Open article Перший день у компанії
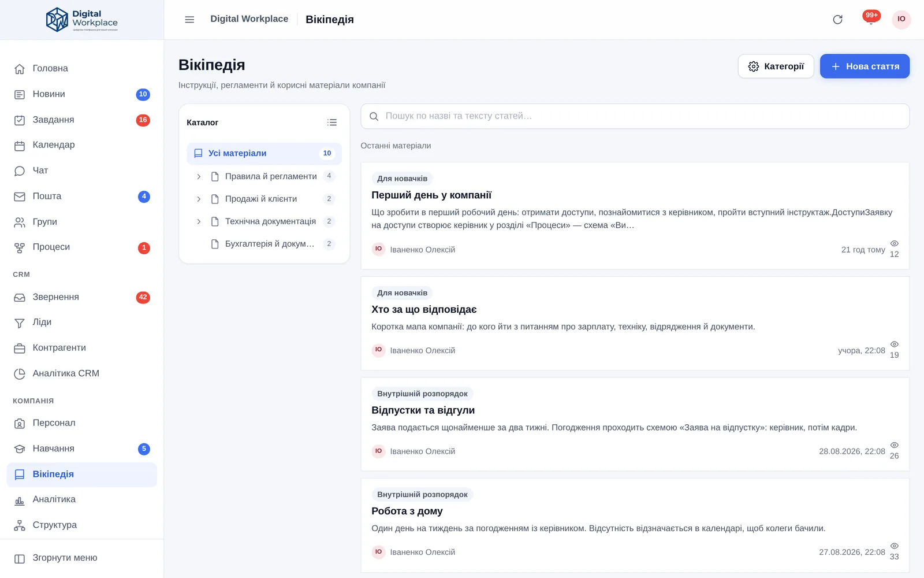This screenshot has height=578, width=924. point(431,195)
